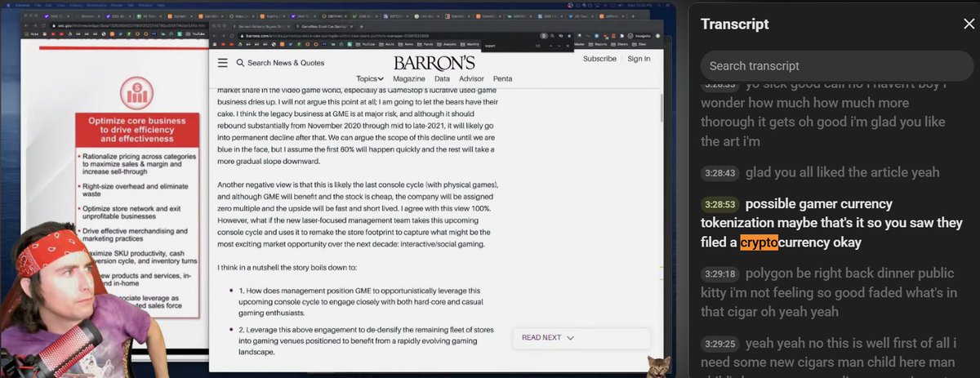This screenshot has height=378, width=980.
Task: Open the Magazine section on Barron's
Action: (408, 79)
